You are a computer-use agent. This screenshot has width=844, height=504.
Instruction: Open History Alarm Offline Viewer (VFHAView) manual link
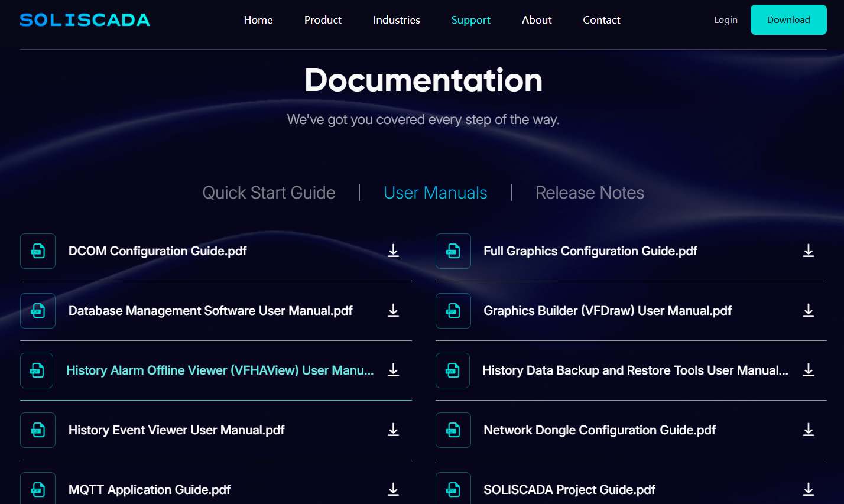tap(220, 370)
